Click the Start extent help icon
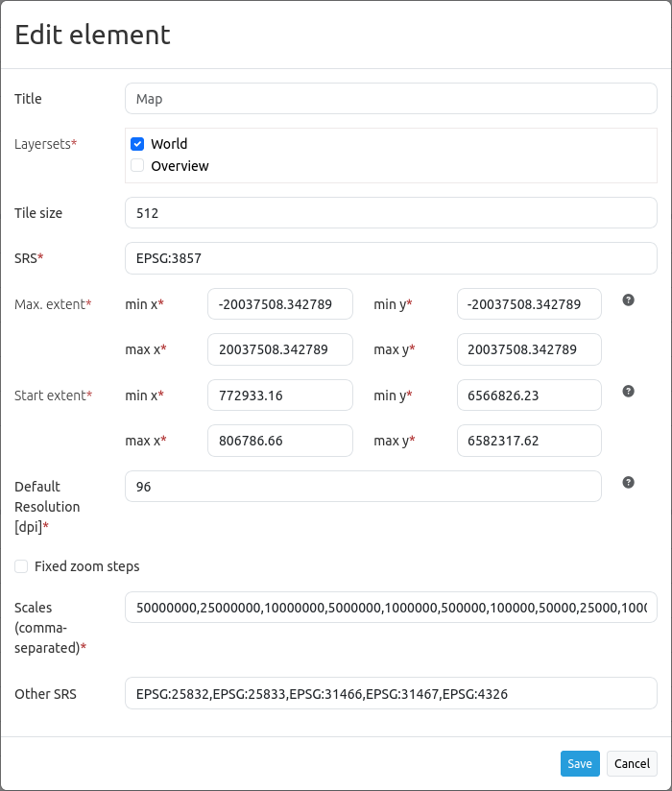This screenshot has height=791, width=672. tap(629, 391)
